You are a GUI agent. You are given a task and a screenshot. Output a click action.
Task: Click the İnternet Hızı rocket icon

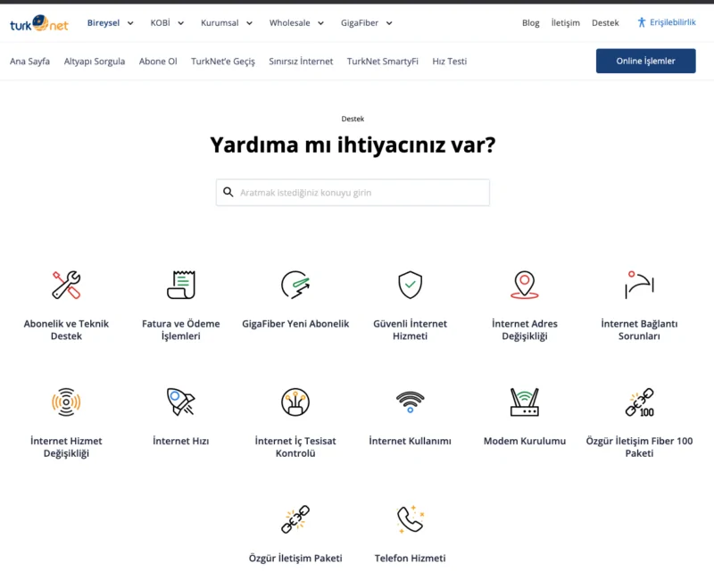click(x=181, y=402)
